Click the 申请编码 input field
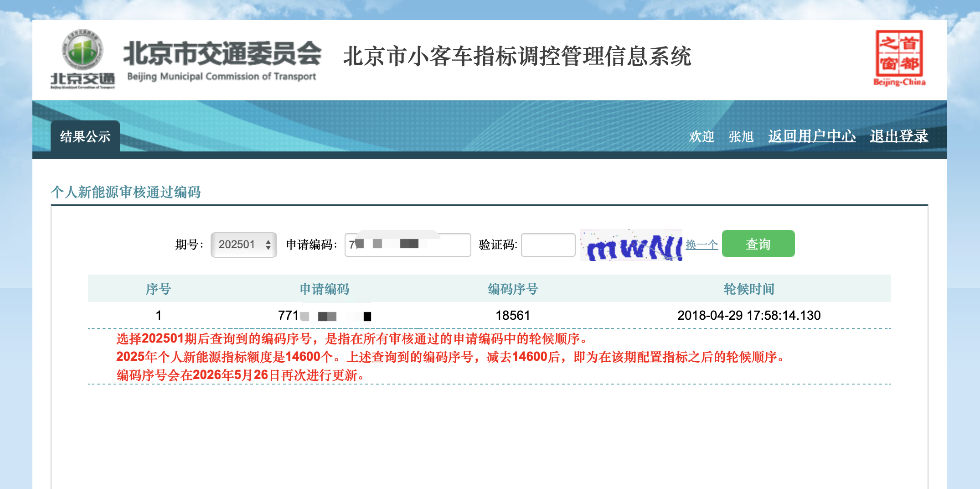This screenshot has width=980, height=489. click(x=407, y=245)
